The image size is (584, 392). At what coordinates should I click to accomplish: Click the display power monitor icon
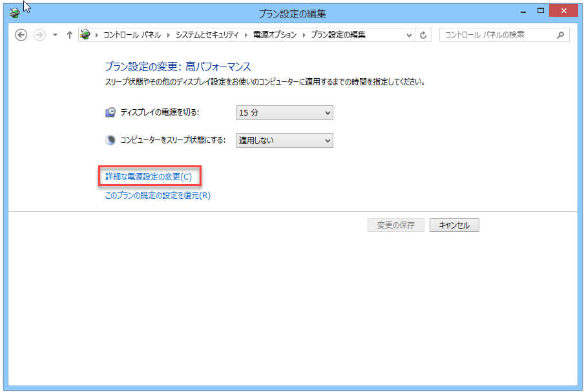point(110,112)
